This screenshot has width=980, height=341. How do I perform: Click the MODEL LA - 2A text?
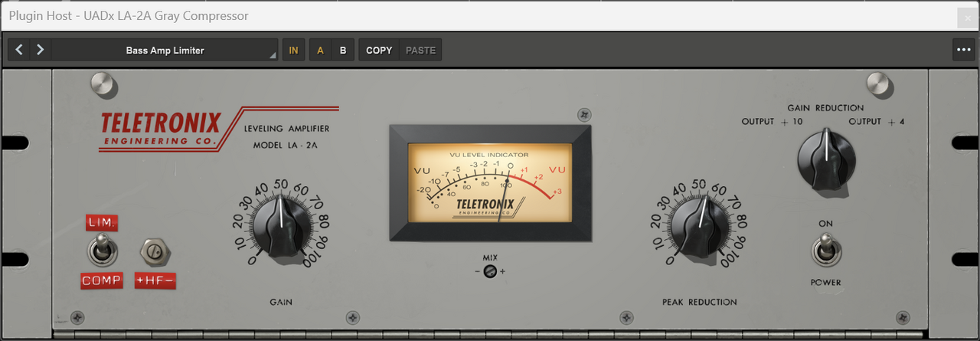tap(286, 145)
